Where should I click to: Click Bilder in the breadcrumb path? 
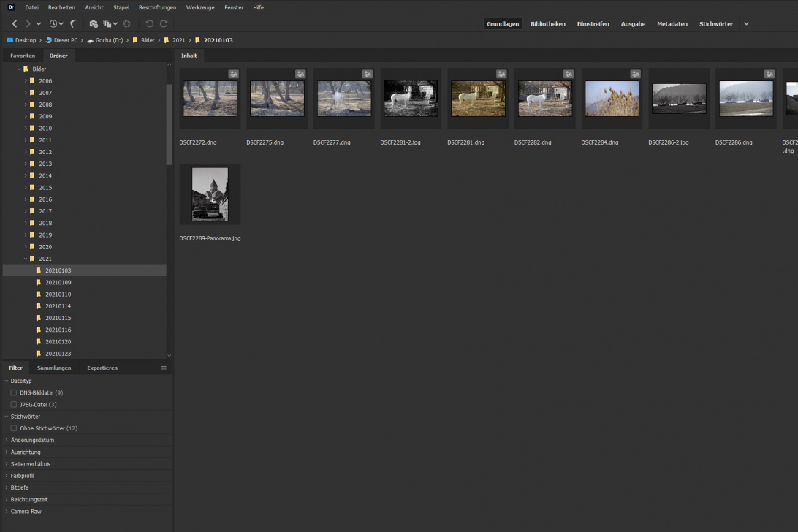click(x=148, y=40)
